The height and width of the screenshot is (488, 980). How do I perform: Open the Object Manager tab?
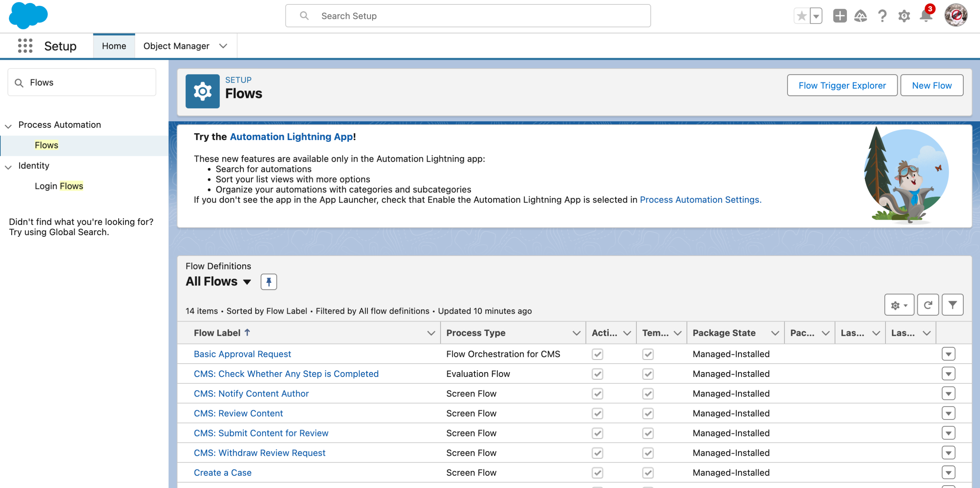(176, 46)
